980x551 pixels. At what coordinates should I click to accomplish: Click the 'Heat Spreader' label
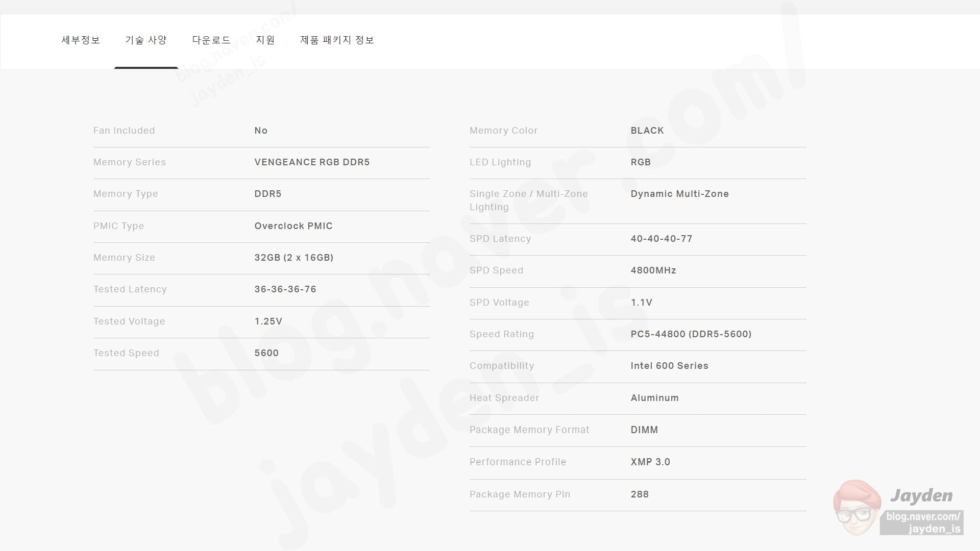pos(504,398)
